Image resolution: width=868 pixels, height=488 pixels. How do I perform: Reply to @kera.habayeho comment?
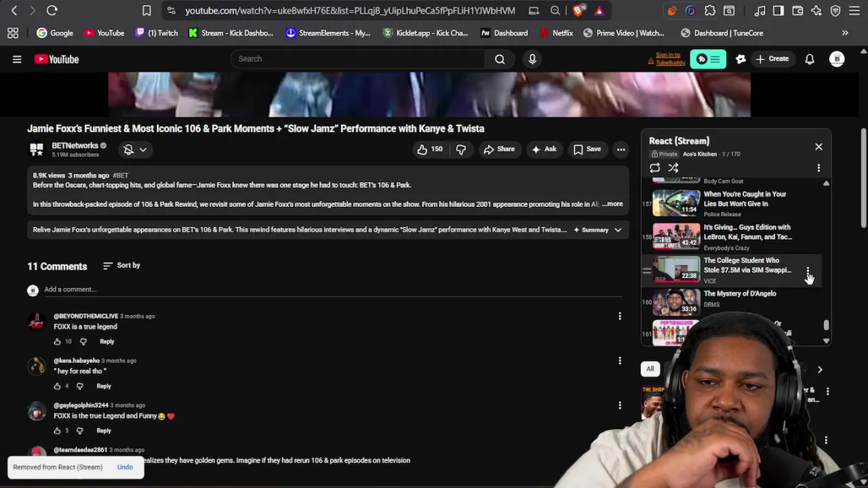click(104, 386)
